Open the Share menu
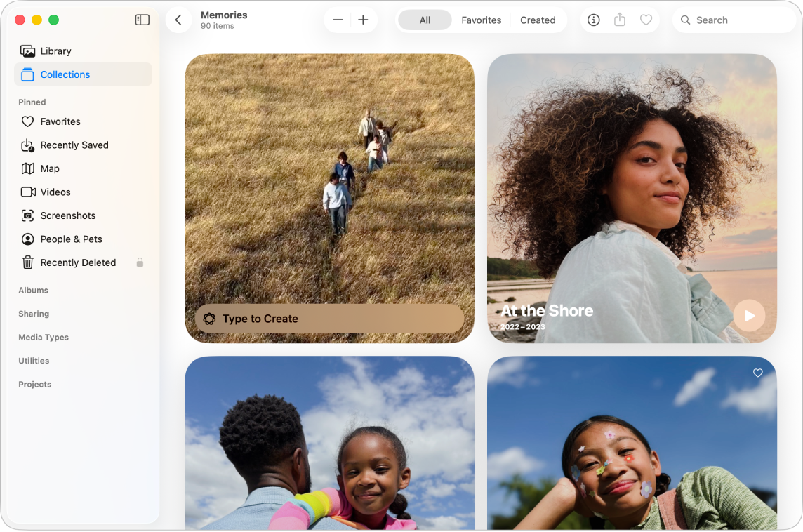The height and width of the screenshot is (532, 803). click(620, 20)
